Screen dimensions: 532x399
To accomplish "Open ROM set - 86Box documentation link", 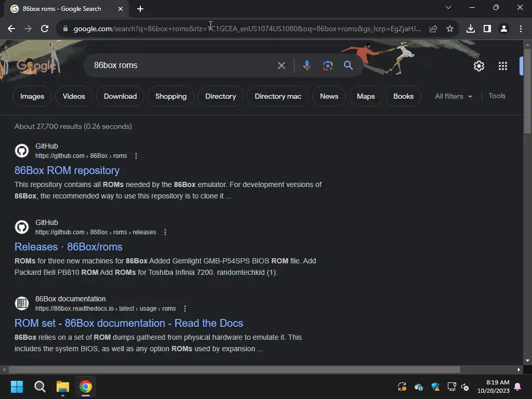I will point(129,323).
